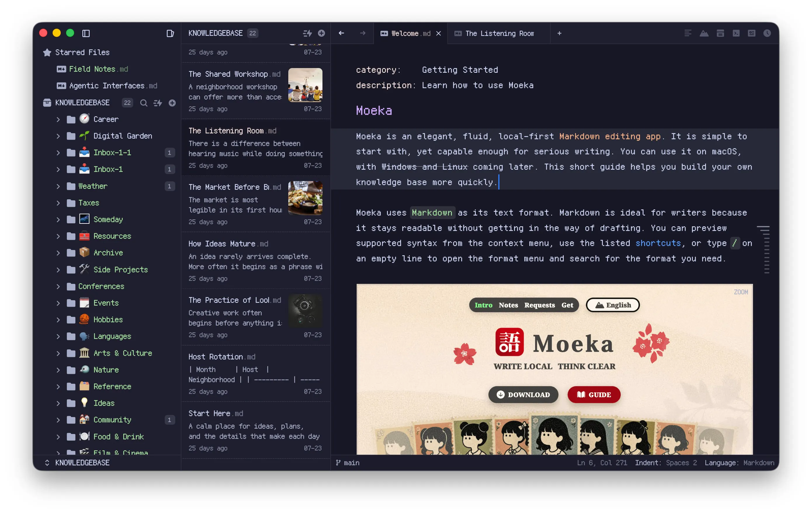Expand the Someday folder

click(58, 220)
